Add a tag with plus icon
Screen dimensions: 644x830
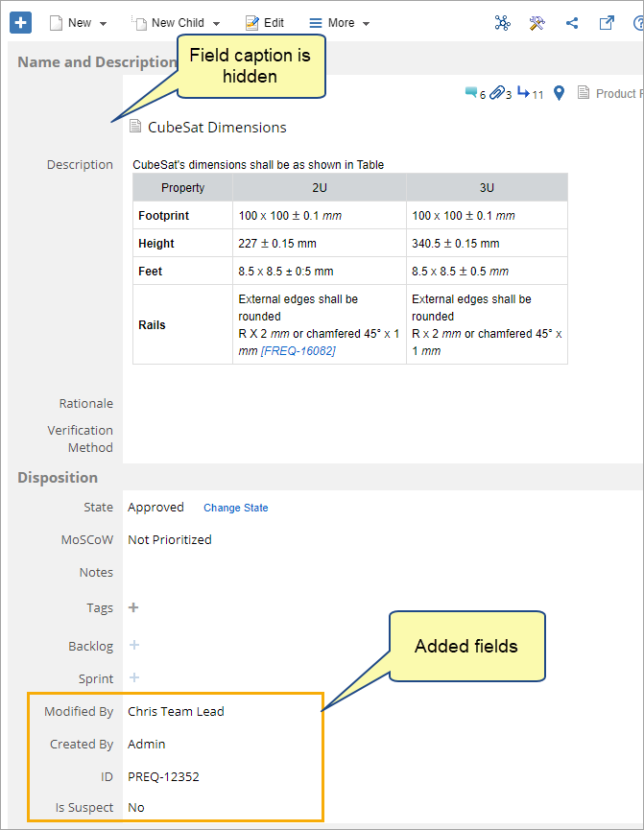tap(133, 607)
